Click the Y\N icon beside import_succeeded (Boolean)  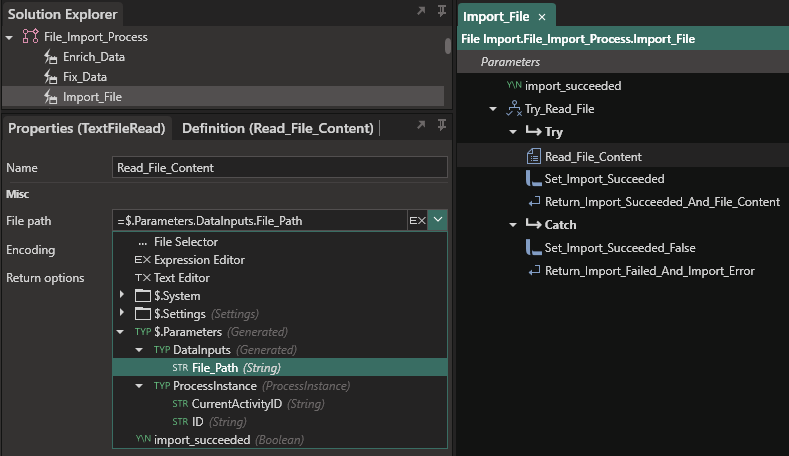tap(143, 439)
